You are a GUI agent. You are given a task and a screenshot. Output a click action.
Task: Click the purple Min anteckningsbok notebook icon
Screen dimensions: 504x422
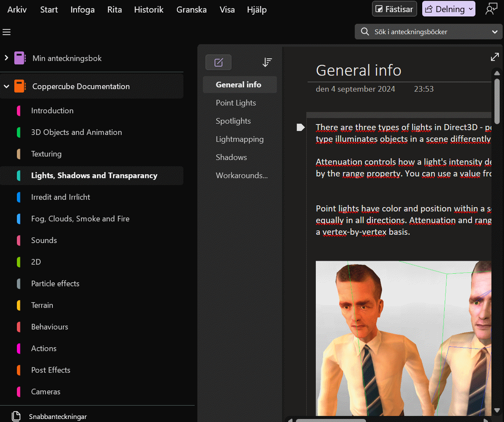pyautogui.click(x=20, y=58)
